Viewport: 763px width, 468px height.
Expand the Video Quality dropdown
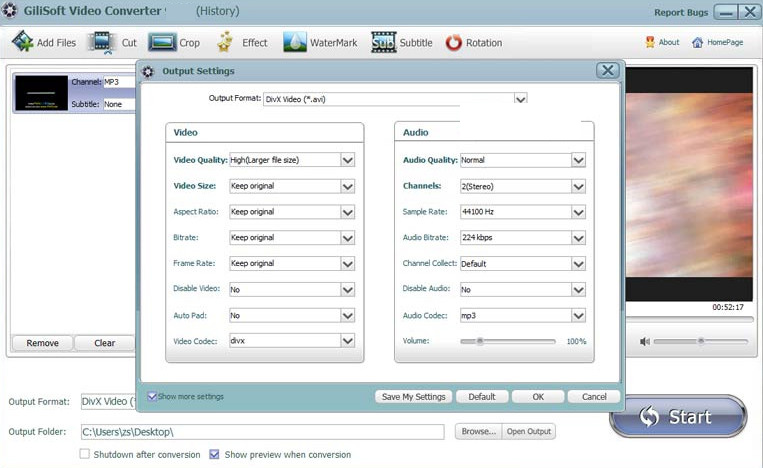[347, 160]
